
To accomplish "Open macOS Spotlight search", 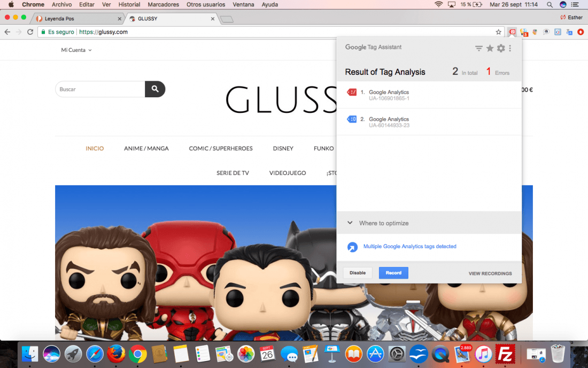I will click(x=550, y=4).
